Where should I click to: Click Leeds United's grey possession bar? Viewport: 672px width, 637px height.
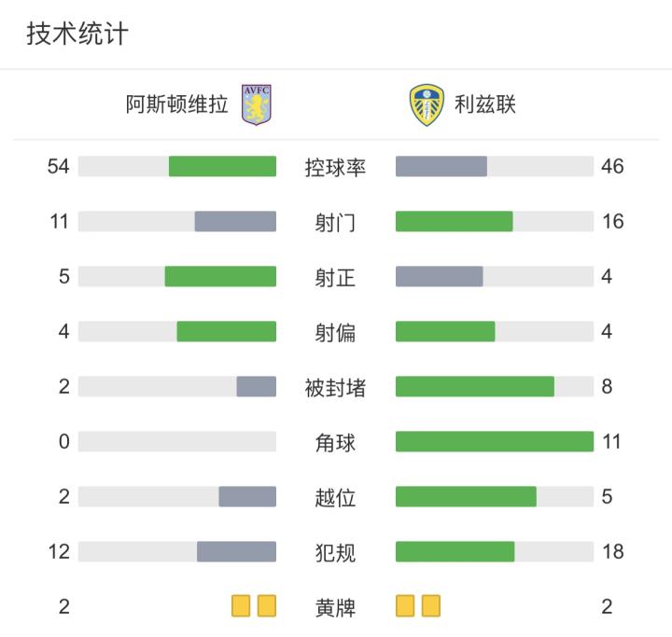[441, 166]
